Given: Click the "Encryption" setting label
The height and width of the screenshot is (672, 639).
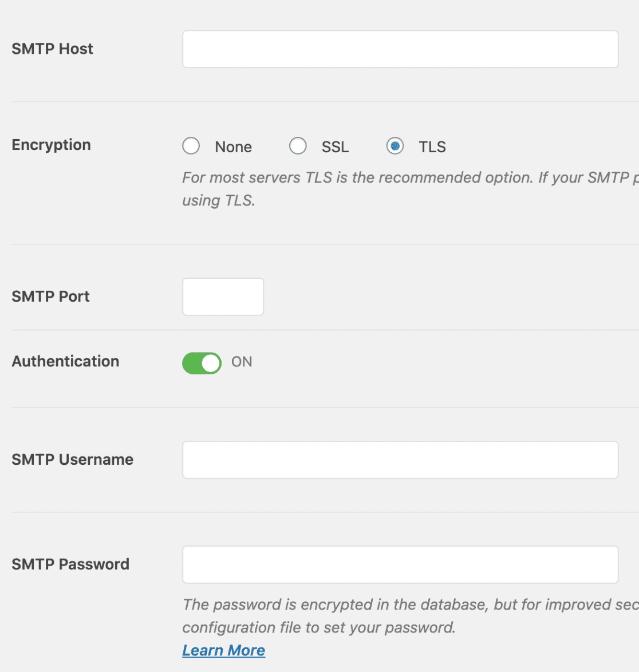Looking at the screenshot, I should (x=51, y=145).
